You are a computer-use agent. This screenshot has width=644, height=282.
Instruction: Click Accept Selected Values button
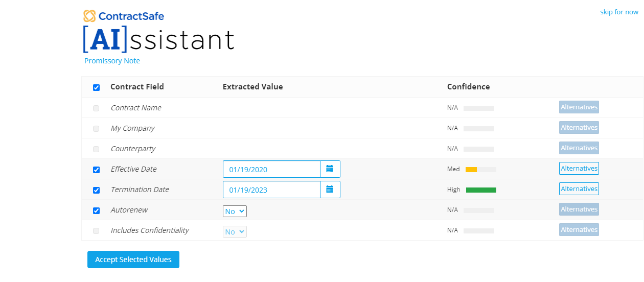click(x=133, y=260)
